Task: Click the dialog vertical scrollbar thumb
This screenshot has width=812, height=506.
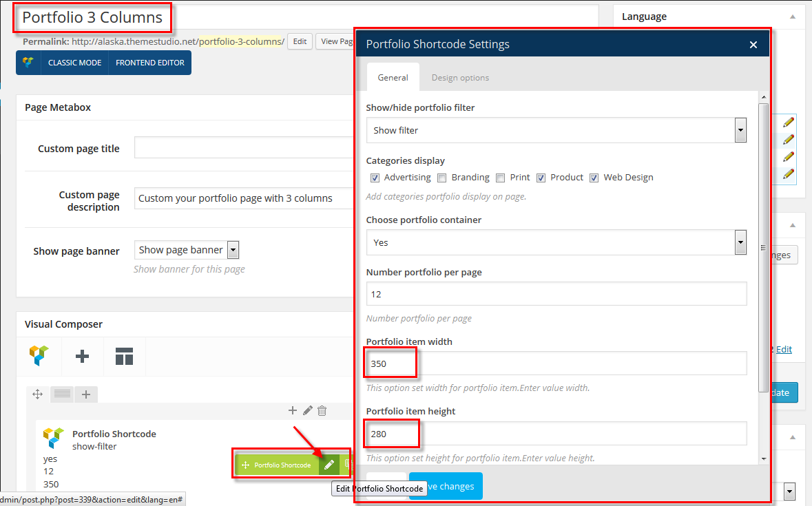Action: [x=764, y=247]
